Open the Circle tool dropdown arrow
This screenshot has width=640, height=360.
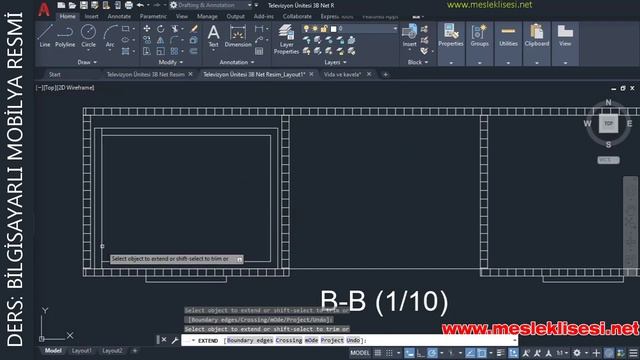pos(88,51)
